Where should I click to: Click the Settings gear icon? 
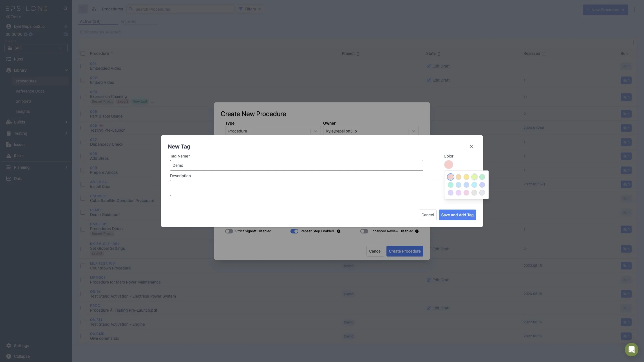9,346
